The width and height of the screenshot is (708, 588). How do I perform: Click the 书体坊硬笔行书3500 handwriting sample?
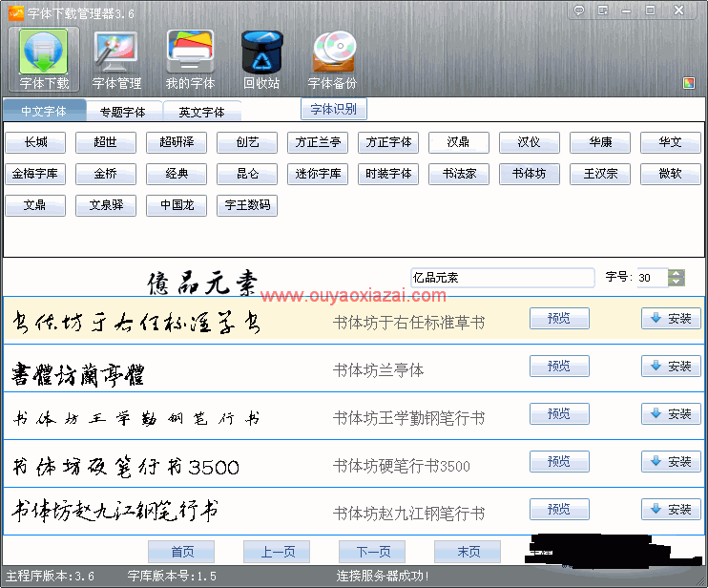(126, 467)
